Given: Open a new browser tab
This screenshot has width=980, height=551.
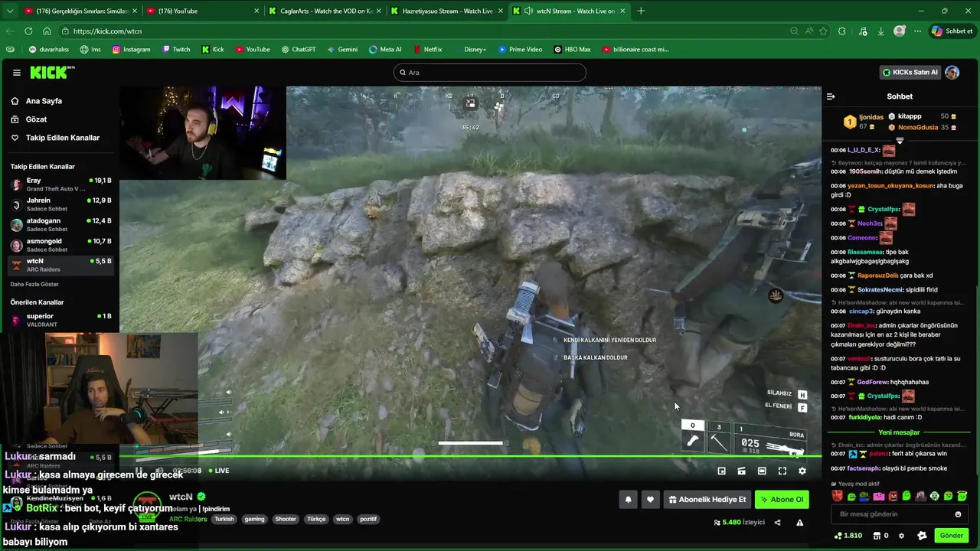Looking at the screenshot, I should pyautogui.click(x=641, y=11).
